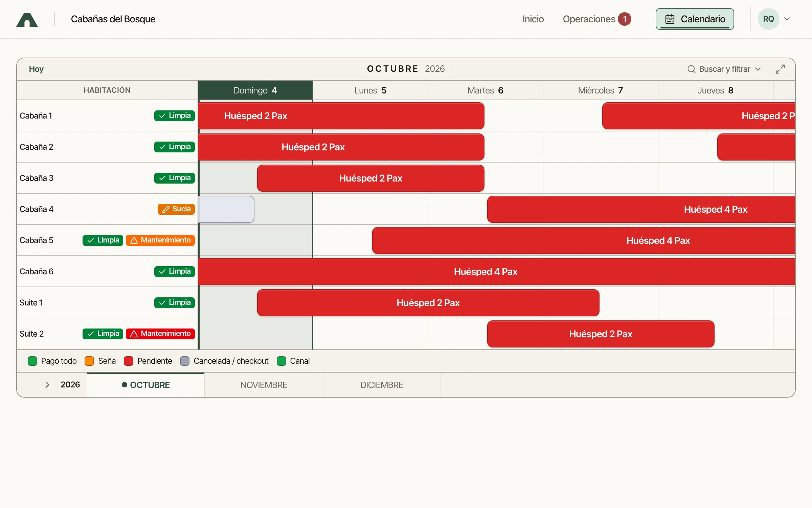Click the Cabañas del Bosque title
This screenshot has width=812, height=508.
pyautogui.click(x=113, y=19)
